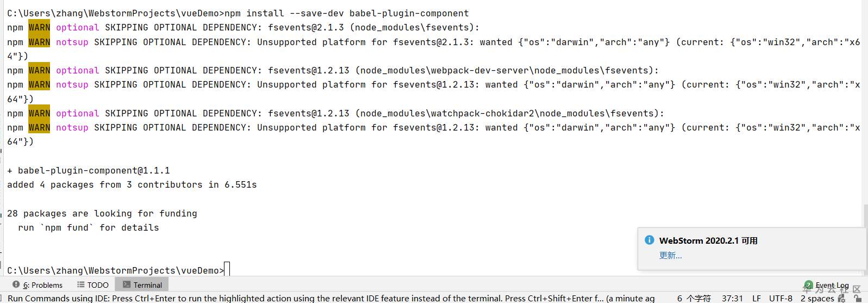The image size is (868, 303).
Task: Click the green Event Log badge icon
Action: point(808,285)
